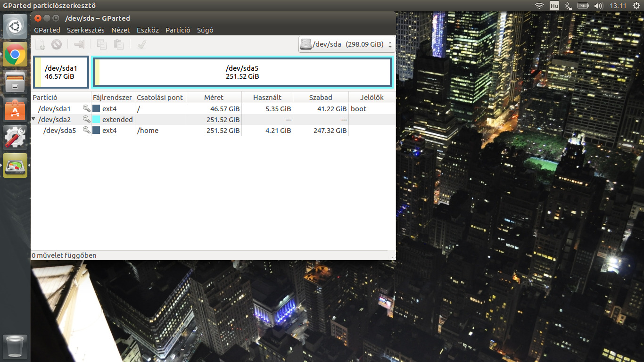
Task: Click the hard disk icon in device selector
Action: point(306,44)
